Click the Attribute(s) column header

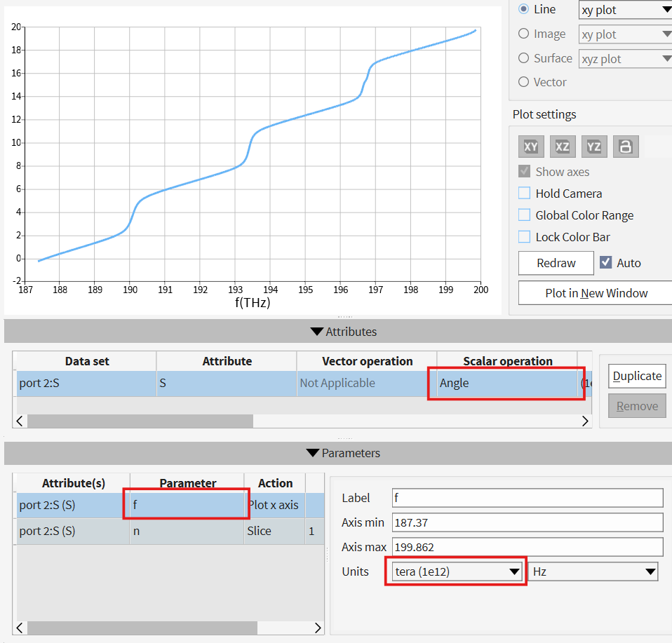coord(73,483)
